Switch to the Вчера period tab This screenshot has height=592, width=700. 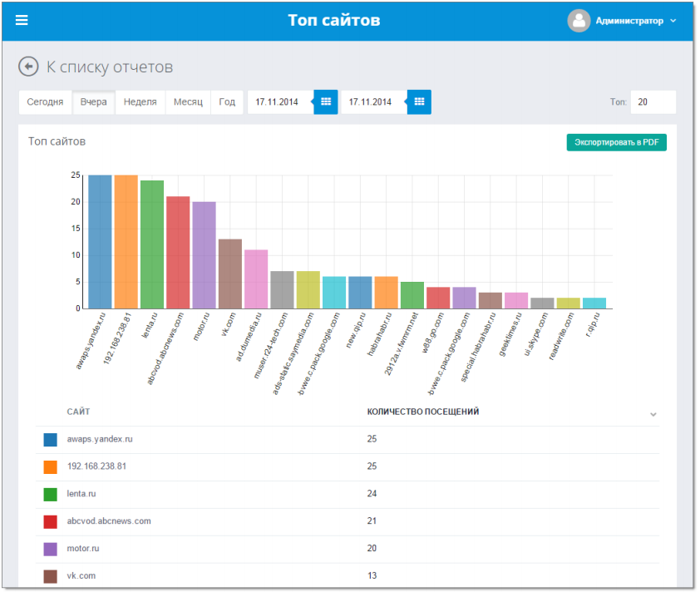pos(93,101)
